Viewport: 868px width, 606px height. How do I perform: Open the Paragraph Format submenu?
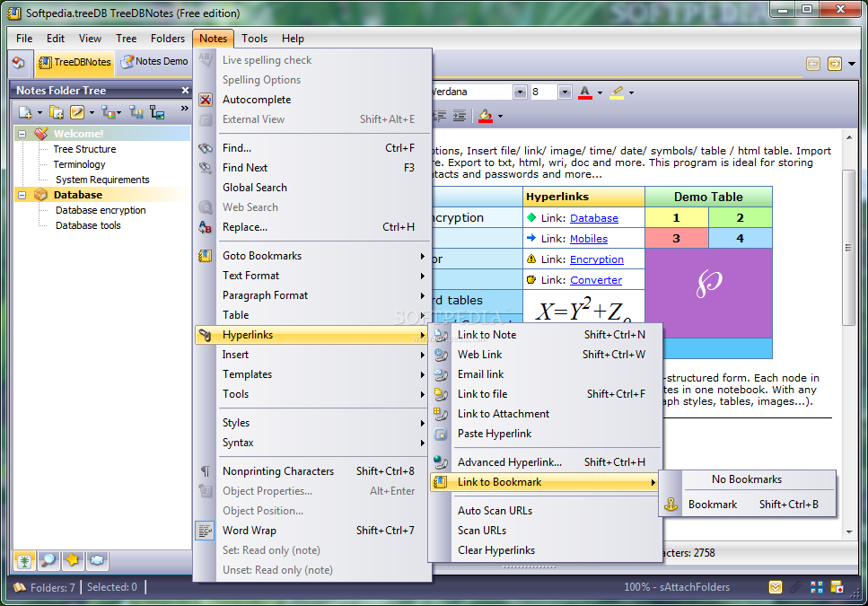pos(312,295)
